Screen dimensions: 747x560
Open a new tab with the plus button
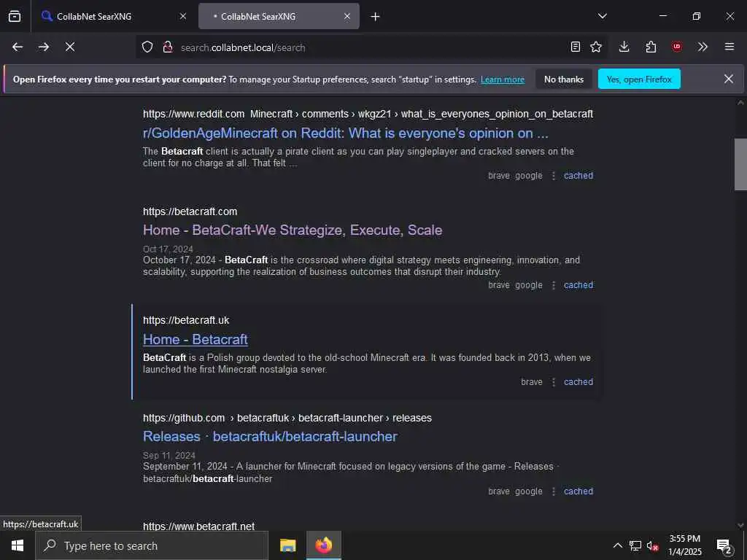pos(376,17)
